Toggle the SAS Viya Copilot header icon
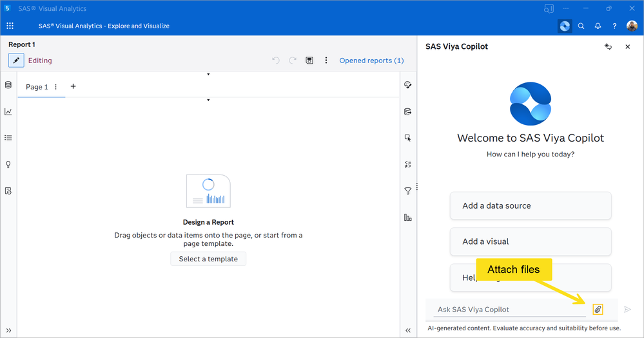Image resolution: width=644 pixels, height=338 pixels. [x=565, y=26]
